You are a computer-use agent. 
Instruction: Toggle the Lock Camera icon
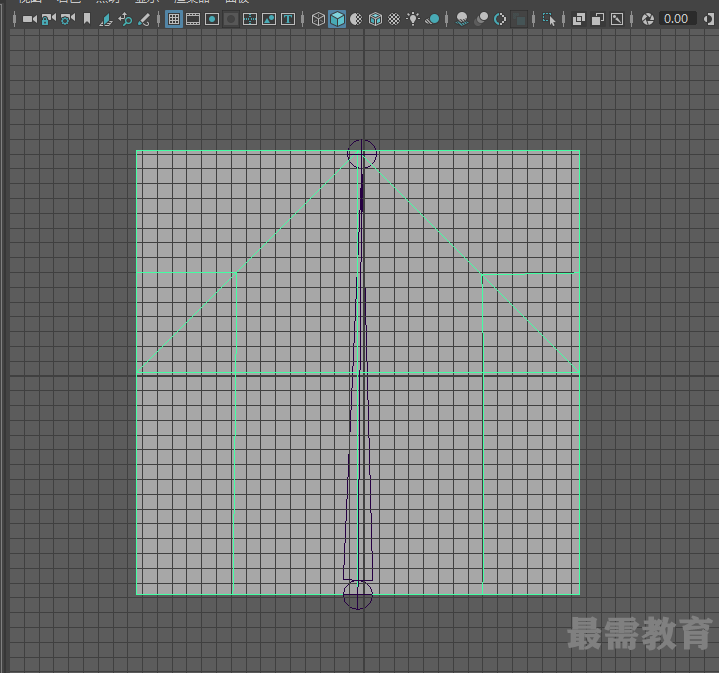click(x=49, y=19)
